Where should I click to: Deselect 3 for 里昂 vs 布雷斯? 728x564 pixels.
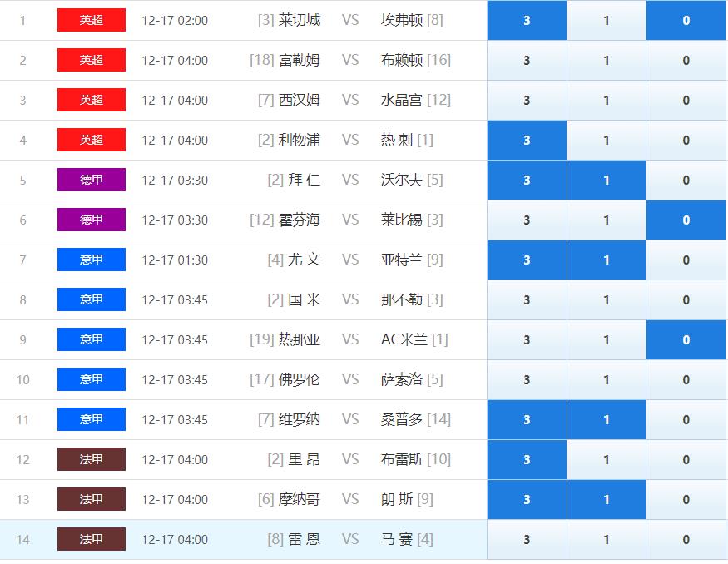pyautogui.click(x=527, y=459)
